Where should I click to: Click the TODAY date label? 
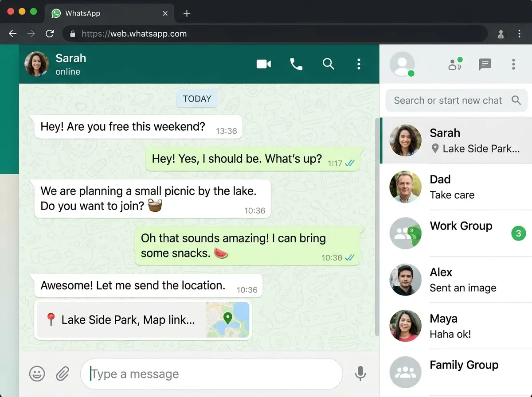(197, 99)
